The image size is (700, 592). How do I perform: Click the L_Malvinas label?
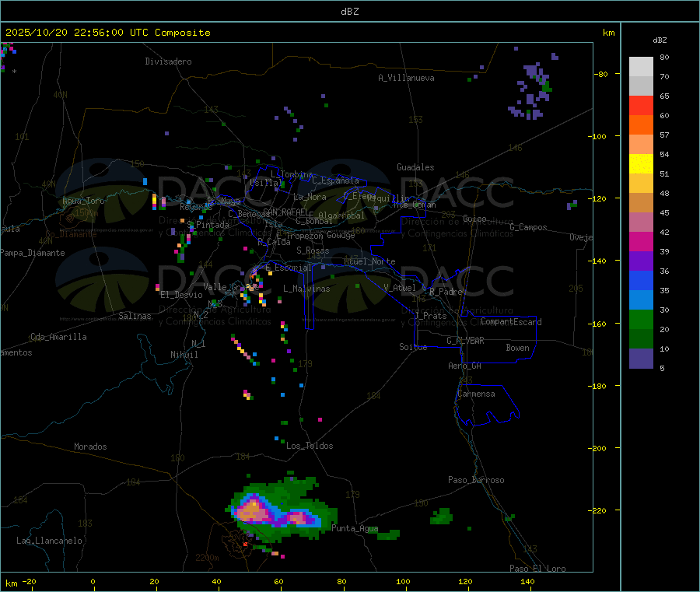(306, 289)
